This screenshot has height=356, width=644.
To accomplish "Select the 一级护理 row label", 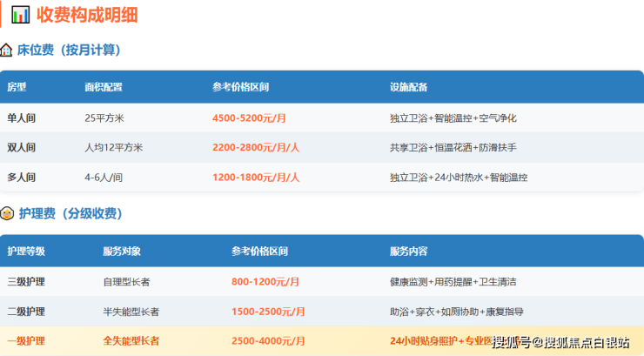I will tap(26, 341).
